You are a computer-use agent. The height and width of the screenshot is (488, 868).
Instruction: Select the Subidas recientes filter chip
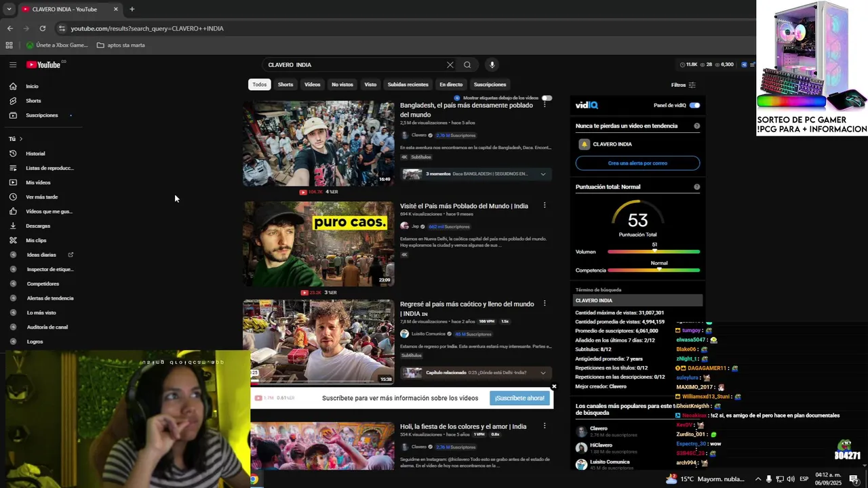[408, 85]
